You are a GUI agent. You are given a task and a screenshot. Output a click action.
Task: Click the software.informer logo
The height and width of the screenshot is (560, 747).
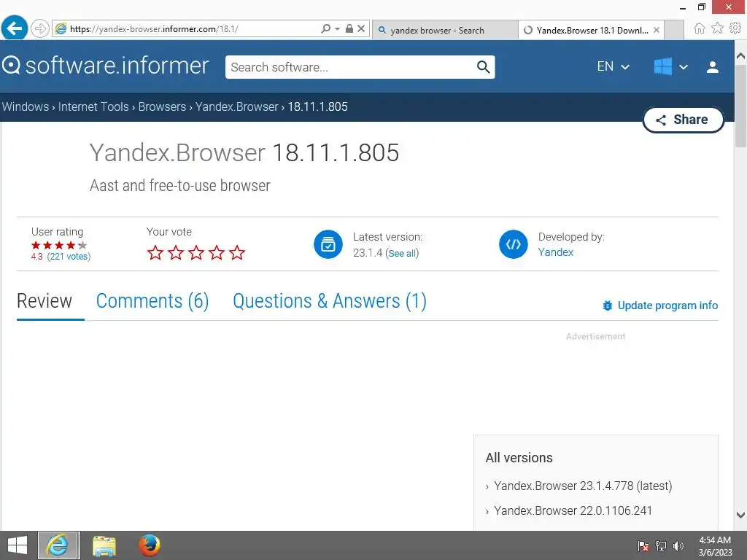tap(105, 66)
